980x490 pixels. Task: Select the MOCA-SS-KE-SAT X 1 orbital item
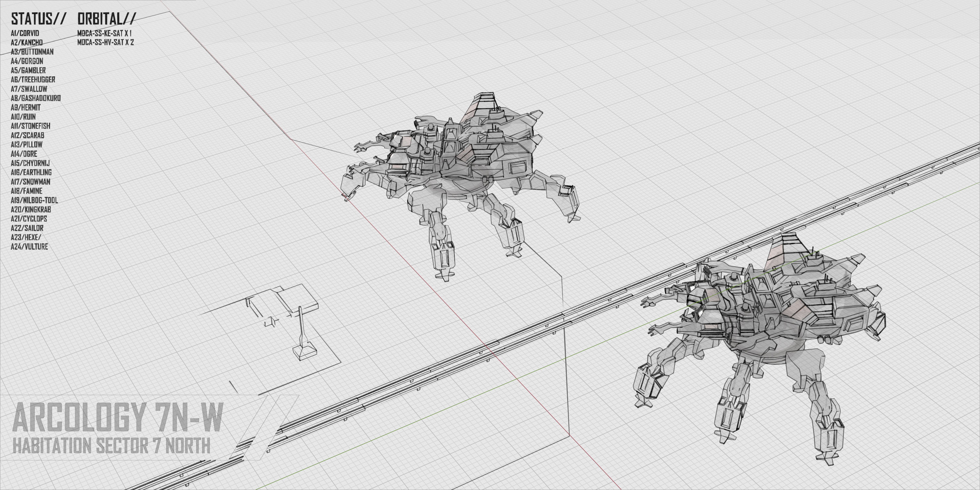click(x=104, y=33)
